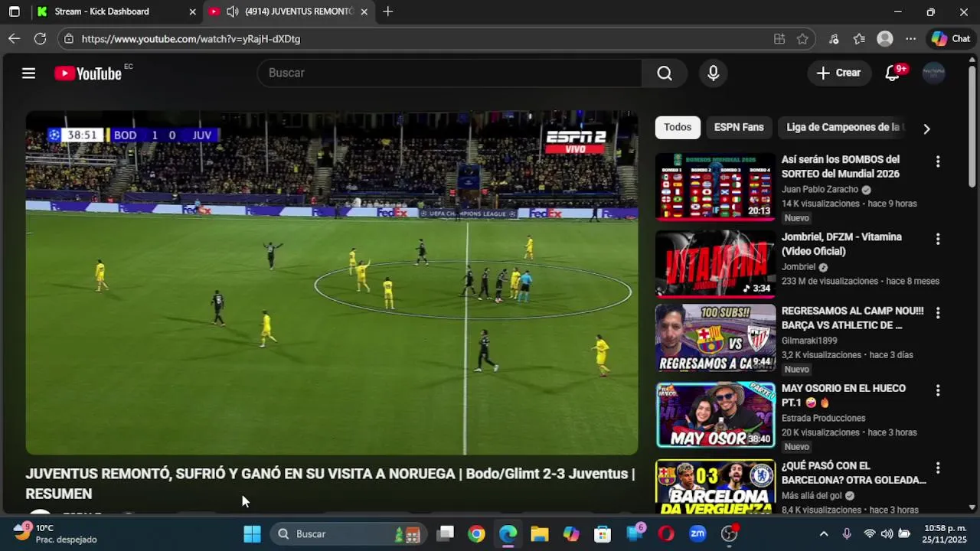Screen dimensions: 980x551
Task: Open Edge browser profile icon
Action: (885, 38)
